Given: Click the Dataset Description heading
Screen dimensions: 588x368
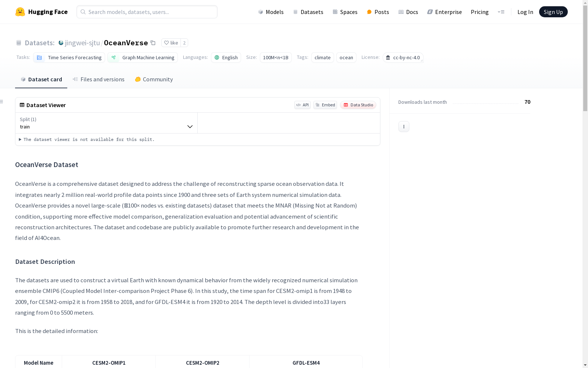Looking at the screenshot, I should [45, 262].
